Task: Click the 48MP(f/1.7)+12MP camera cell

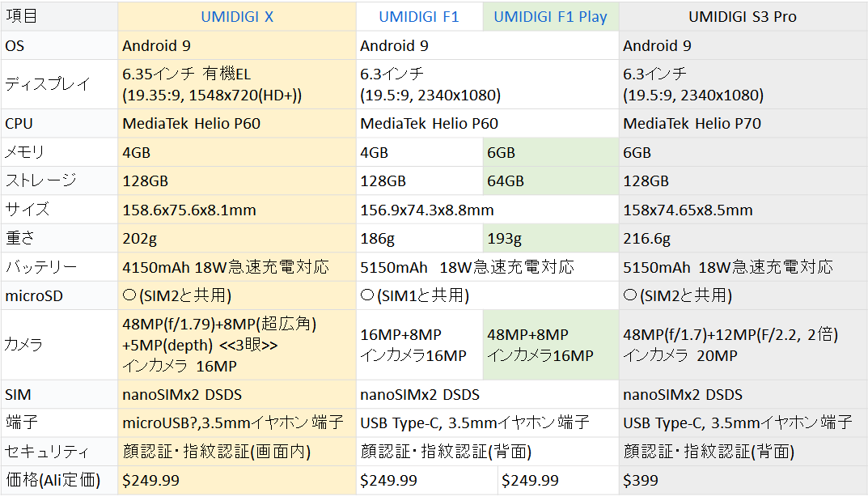Action: (743, 345)
